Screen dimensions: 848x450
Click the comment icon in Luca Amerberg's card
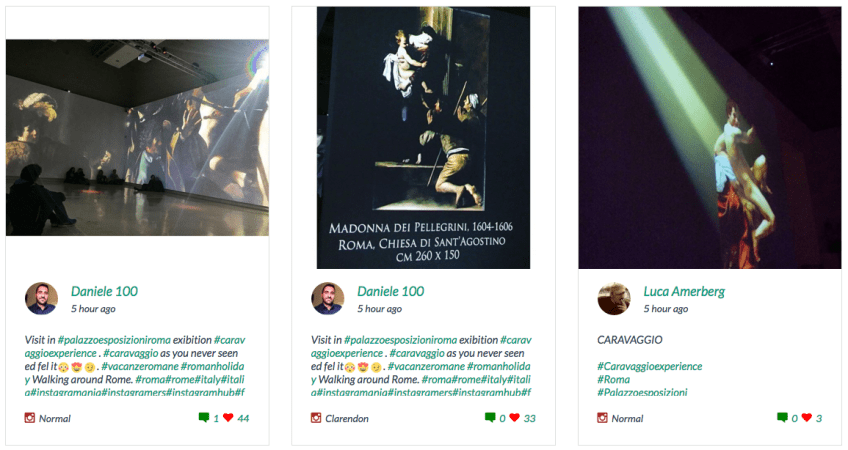point(782,418)
